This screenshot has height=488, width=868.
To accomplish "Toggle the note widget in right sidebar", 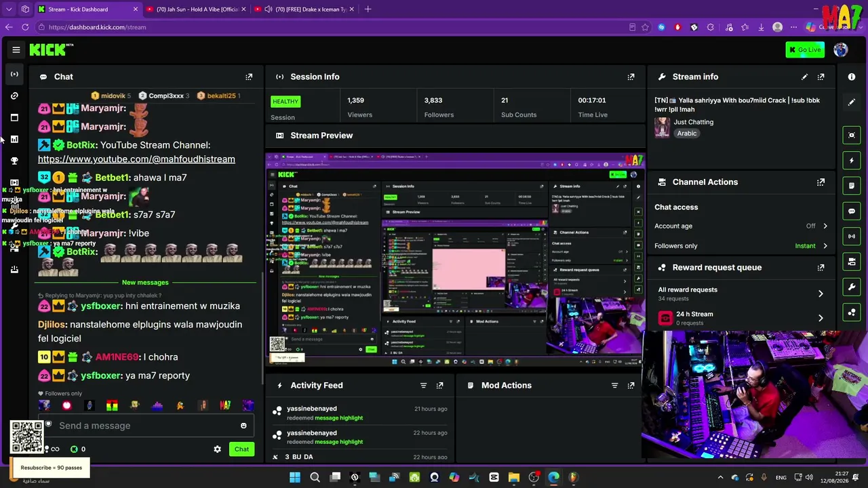I will pos(852,186).
